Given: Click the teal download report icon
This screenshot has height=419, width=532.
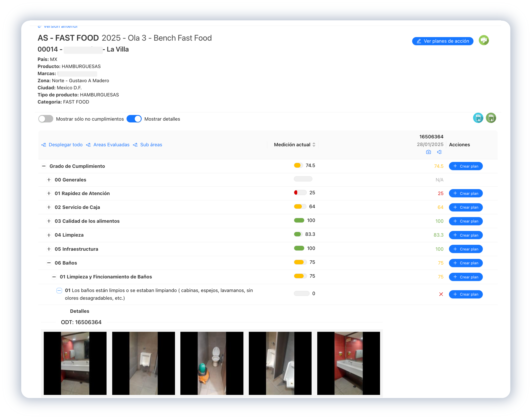Looking at the screenshot, I should tap(478, 118).
